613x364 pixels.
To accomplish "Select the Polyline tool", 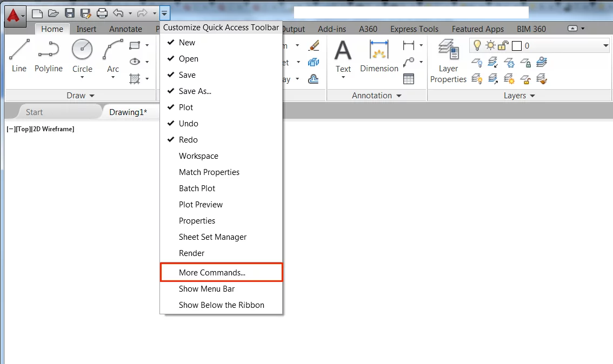I will click(x=48, y=58).
